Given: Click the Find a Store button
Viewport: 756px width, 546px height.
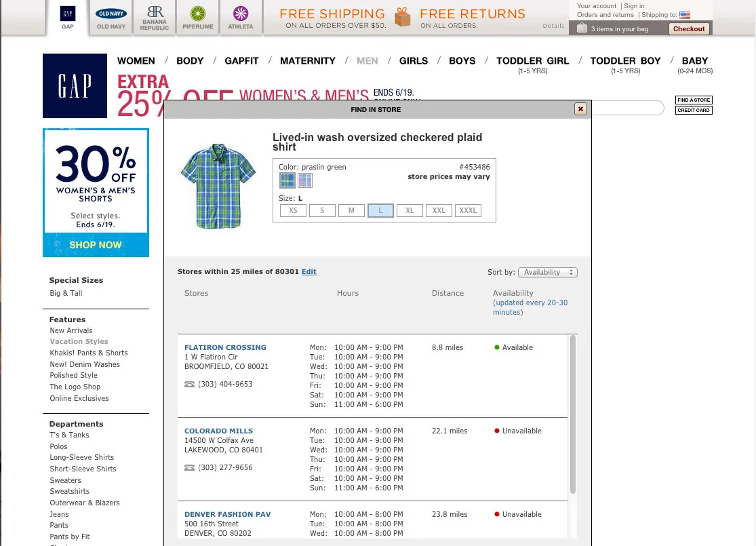Looking at the screenshot, I should (694, 100).
